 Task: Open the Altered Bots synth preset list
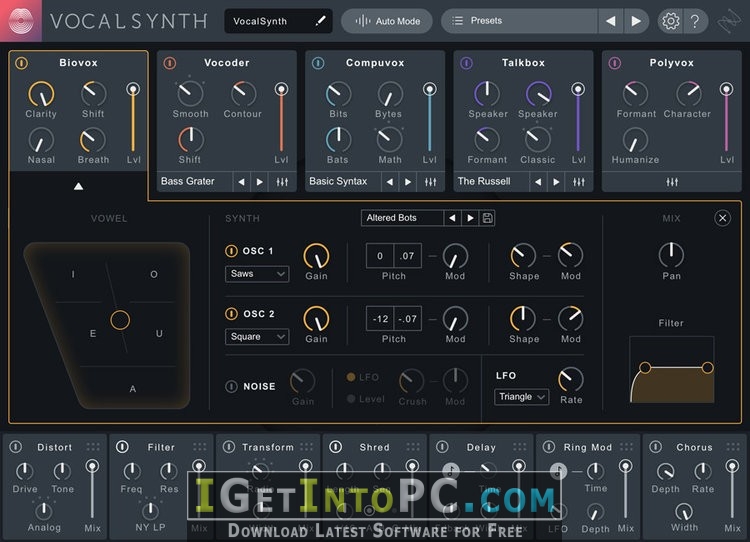pyautogui.click(x=402, y=218)
